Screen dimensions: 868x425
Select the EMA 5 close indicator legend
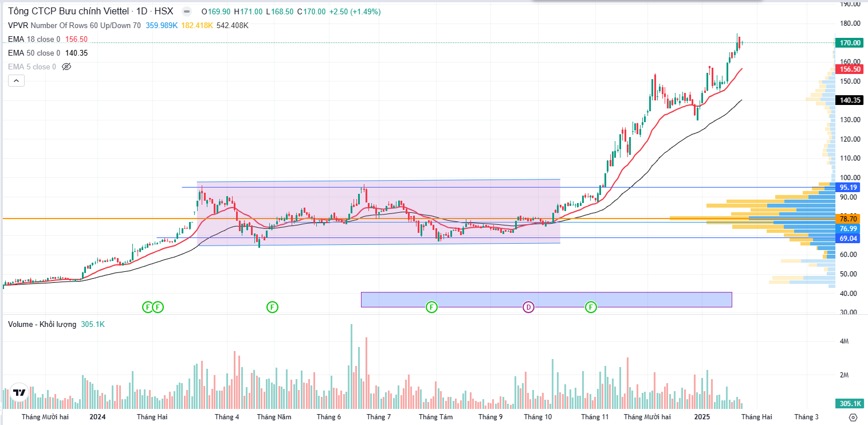(x=32, y=67)
